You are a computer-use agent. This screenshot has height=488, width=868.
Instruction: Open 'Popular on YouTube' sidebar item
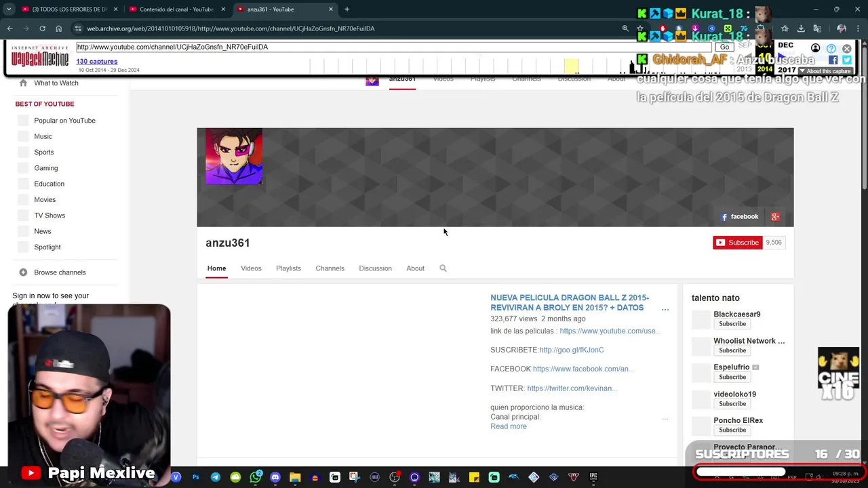click(x=65, y=121)
